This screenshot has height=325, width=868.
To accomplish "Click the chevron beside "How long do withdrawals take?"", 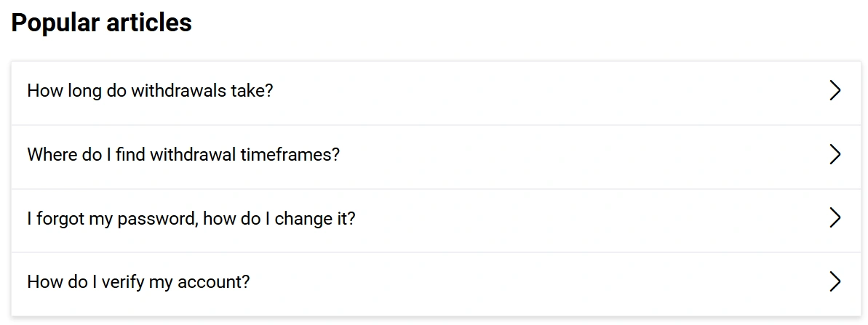I will 835,91.
